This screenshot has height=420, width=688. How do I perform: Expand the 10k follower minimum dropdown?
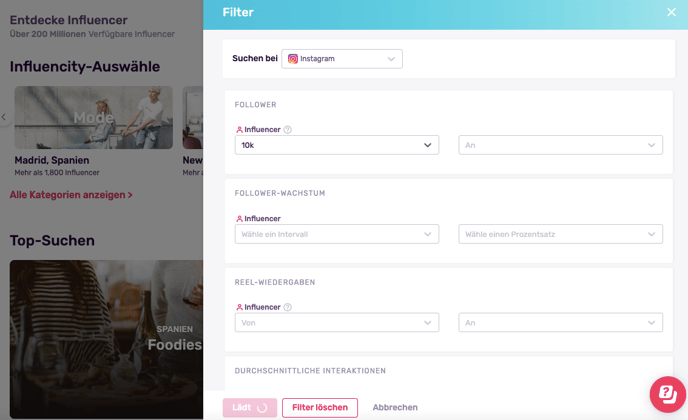(x=337, y=145)
